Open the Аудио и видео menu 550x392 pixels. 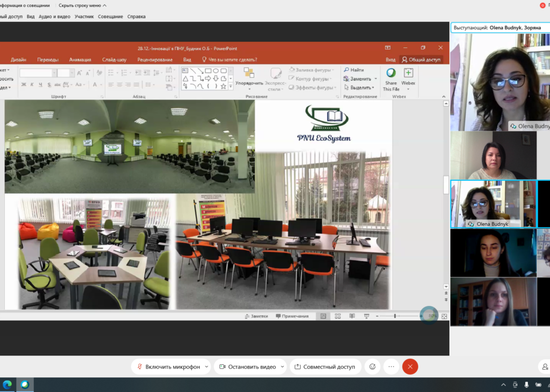[54, 16]
